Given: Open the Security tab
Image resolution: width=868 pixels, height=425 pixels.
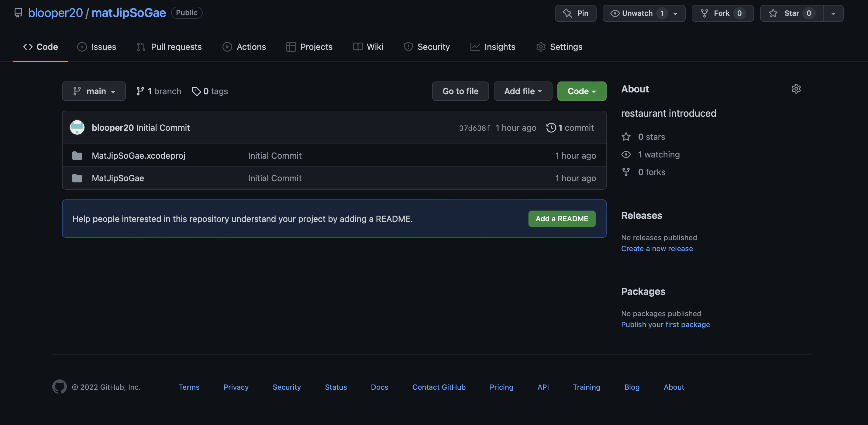Looking at the screenshot, I should click(427, 47).
